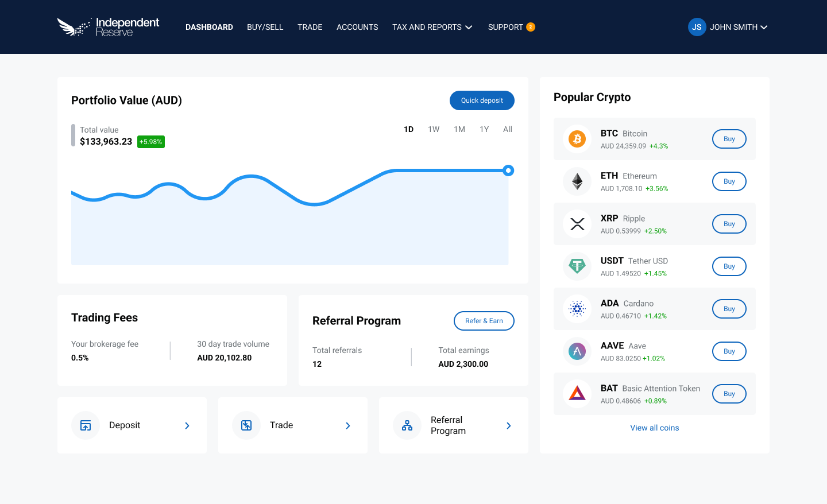Click the Cardano ADA icon
This screenshot has width=827, height=504.
(x=577, y=309)
